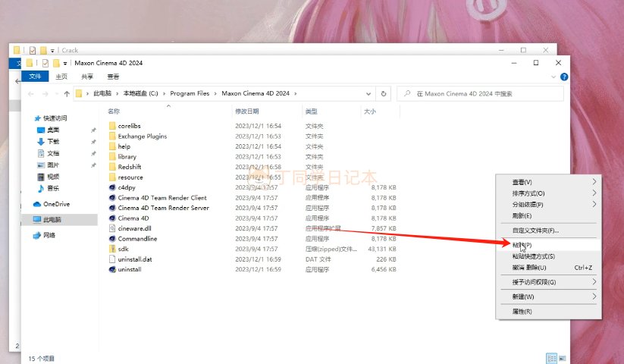Select the Exchange Plugins folder icon
Viewport: 624px width, 364px height.
pyautogui.click(x=112, y=136)
